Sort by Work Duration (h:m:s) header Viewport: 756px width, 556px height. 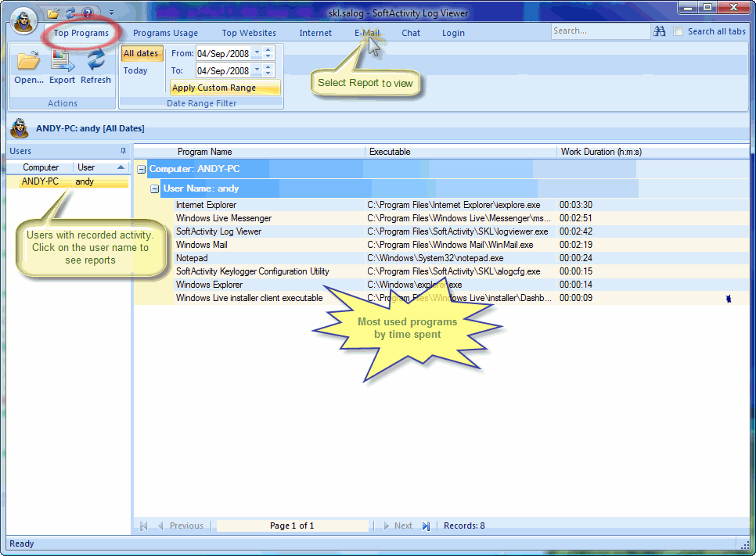601,152
